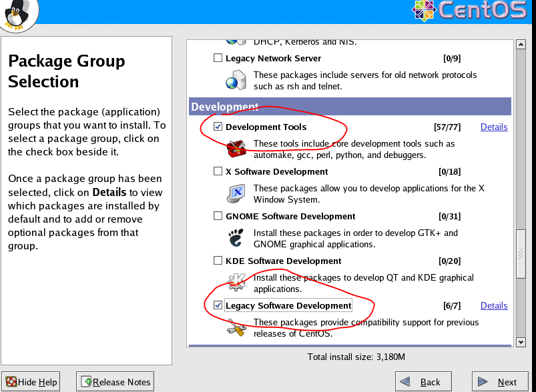Uncheck the Development Tools checkbox
Viewport: 536px width, 392px height.
tap(218, 127)
